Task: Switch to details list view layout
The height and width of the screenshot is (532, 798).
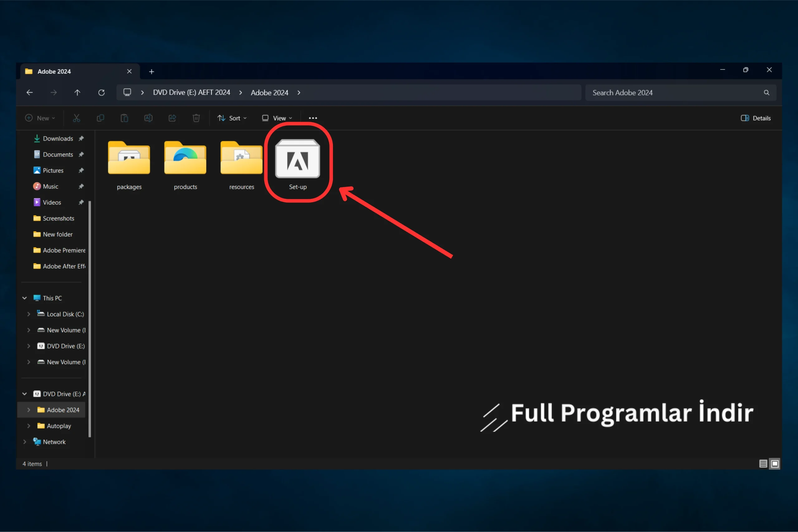Action: point(763,463)
